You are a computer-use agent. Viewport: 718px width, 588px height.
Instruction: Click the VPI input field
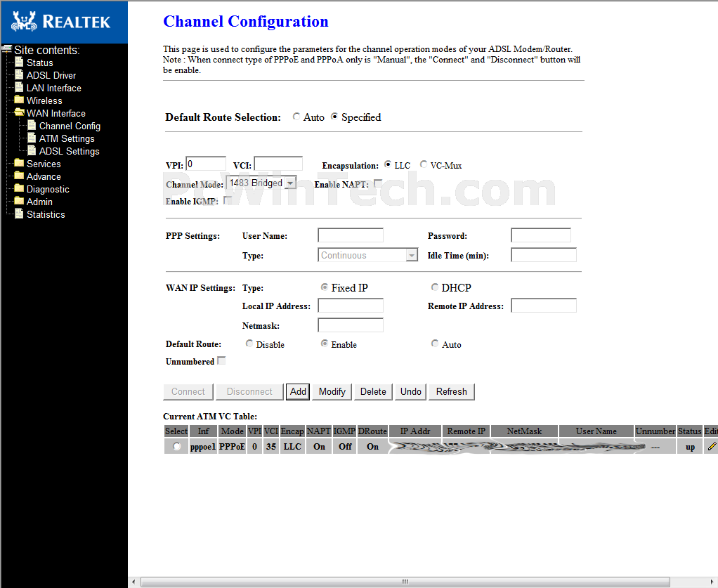206,164
